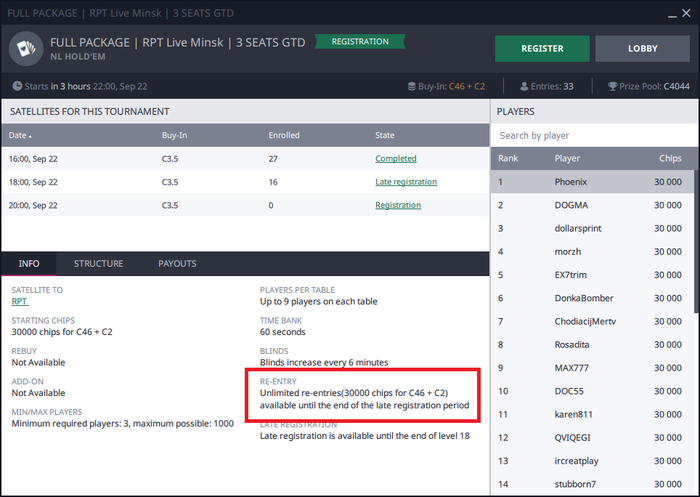Click the poker cards tournament icon
700x497 pixels.
[24, 48]
